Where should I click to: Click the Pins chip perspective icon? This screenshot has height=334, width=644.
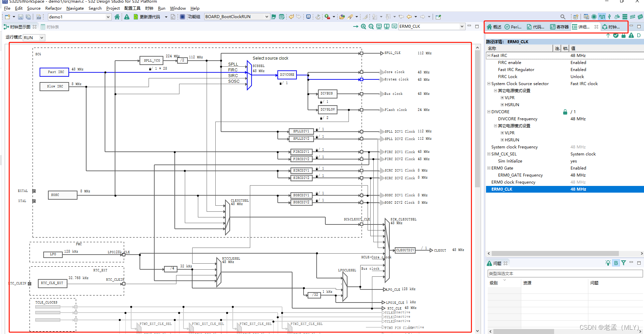(x=594, y=17)
